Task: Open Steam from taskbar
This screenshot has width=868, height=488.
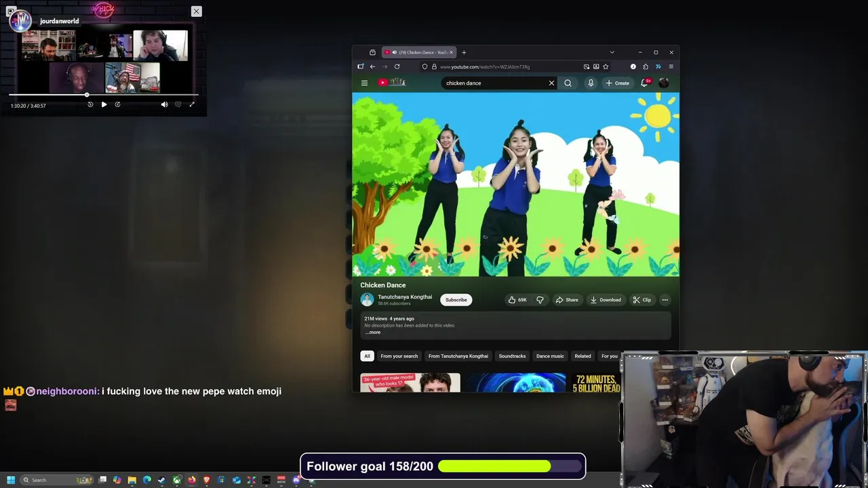Action: pos(161,480)
